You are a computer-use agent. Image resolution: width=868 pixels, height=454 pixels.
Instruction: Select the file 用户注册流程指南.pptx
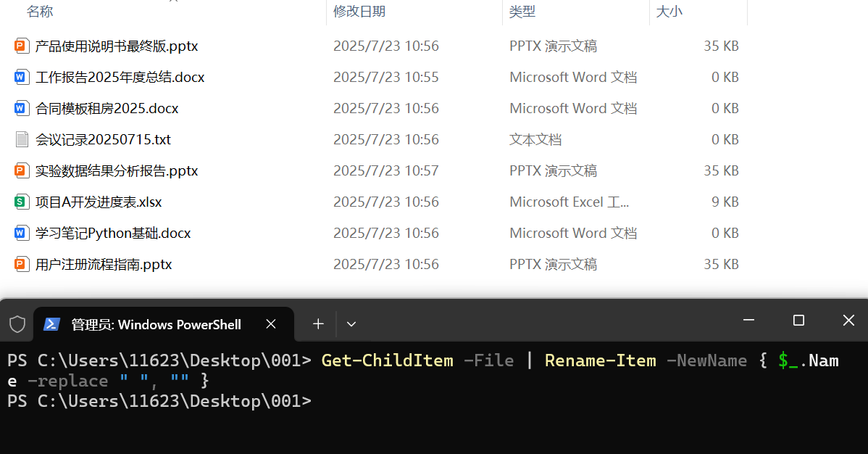point(104,265)
